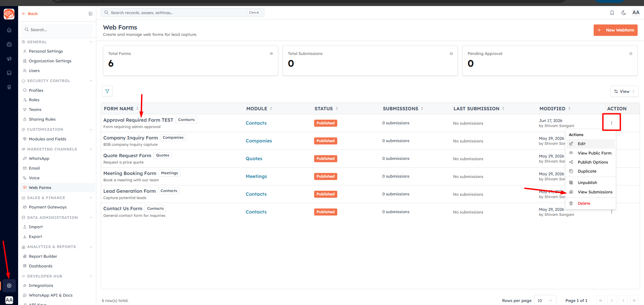Click the Lead Generation Form name

[x=130, y=191]
